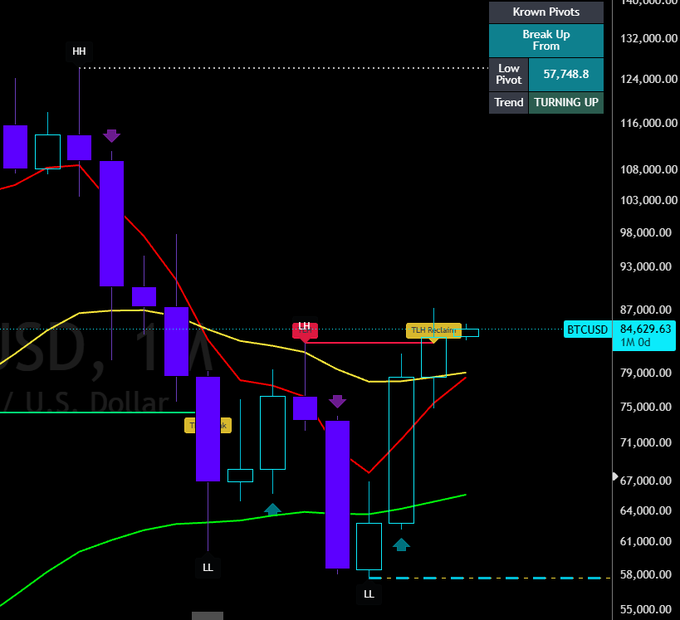The image size is (680, 620).
Task: Click the 116,000.00 price axis label
Action: coord(648,123)
